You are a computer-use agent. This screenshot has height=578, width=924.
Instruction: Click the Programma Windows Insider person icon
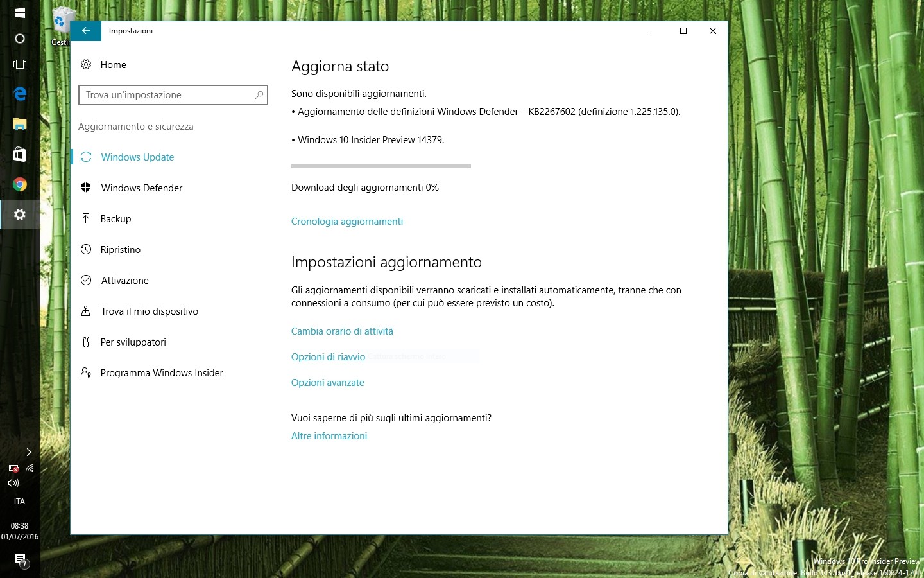coord(86,372)
